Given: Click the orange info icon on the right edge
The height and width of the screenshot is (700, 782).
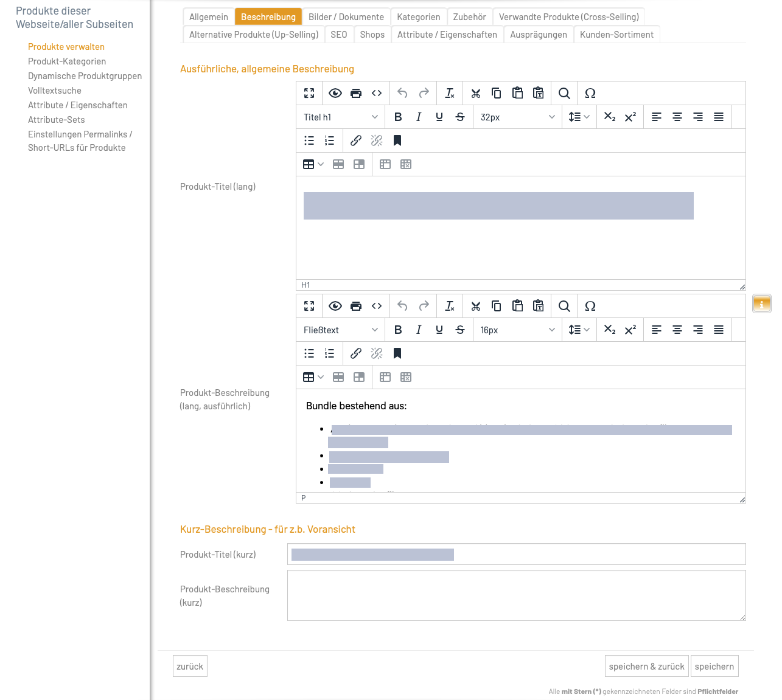Looking at the screenshot, I should click(x=761, y=303).
